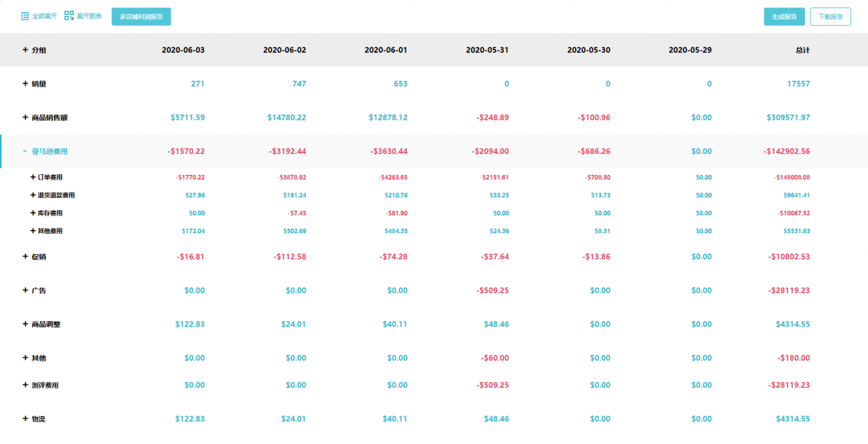Expand the 测评费用 row
The width and height of the screenshot is (868, 444).
(x=26, y=385)
